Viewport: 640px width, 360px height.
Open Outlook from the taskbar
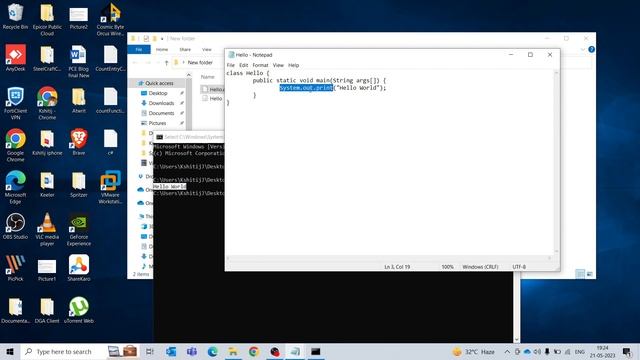pyautogui.click(x=171, y=351)
